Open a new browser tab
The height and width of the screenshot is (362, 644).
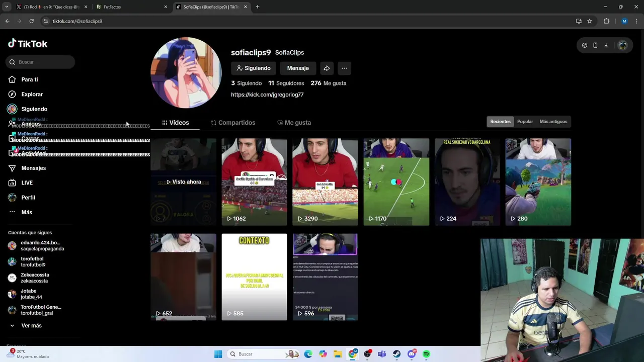click(257, 7)
